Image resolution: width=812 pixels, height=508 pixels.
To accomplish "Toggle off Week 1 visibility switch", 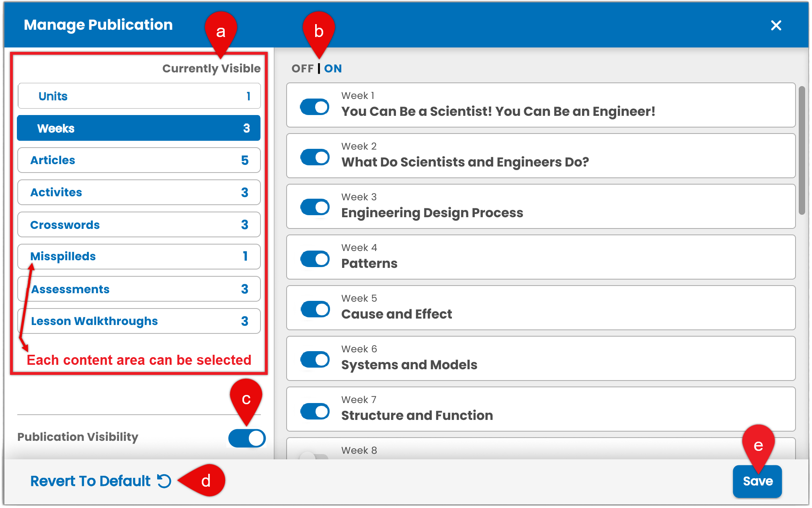I will tap(315, 107).
